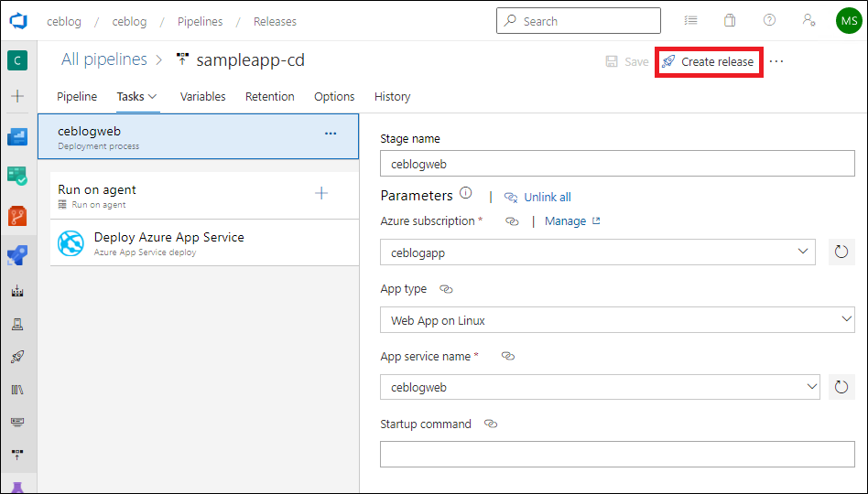868x494 pixels.
Task: Open the Library icon in sidebar
Action: point(17,390)
